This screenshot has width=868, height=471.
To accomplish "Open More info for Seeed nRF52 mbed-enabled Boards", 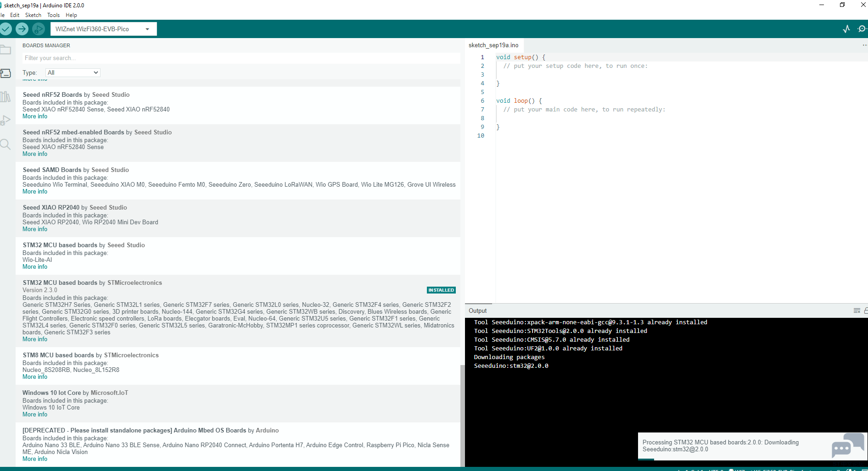I will (x=35, y=154).
